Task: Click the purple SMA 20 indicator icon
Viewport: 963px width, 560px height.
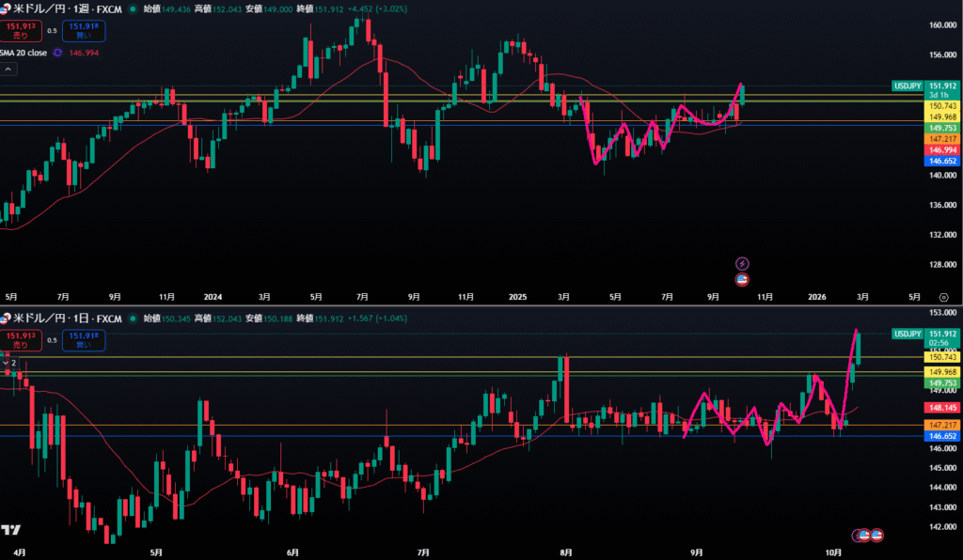Action: point(57,53)
